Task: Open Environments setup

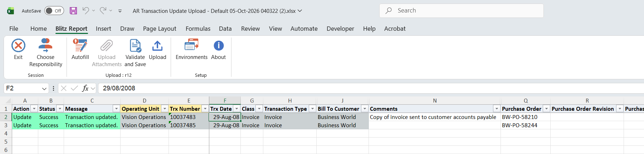Action: click(x=191, y=49)
